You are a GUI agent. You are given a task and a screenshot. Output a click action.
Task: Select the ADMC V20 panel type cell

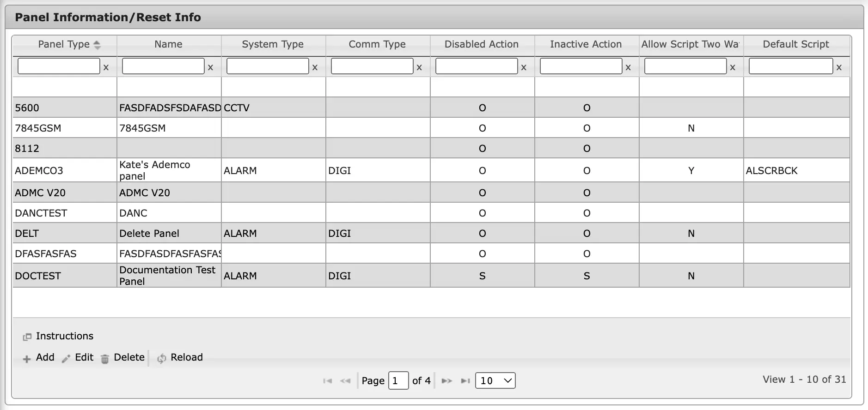tap(65, 193)
